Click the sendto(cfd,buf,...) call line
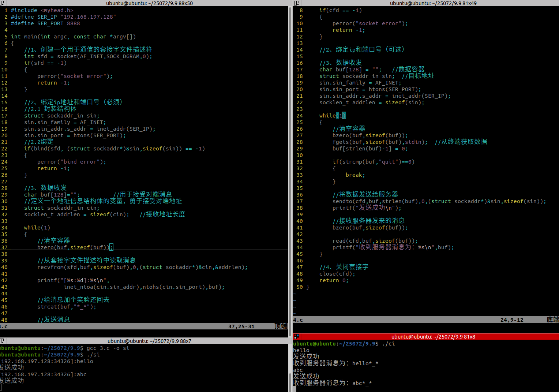This screenshot has width=559, height=392. pyautogui.click(x=439, y=201)
